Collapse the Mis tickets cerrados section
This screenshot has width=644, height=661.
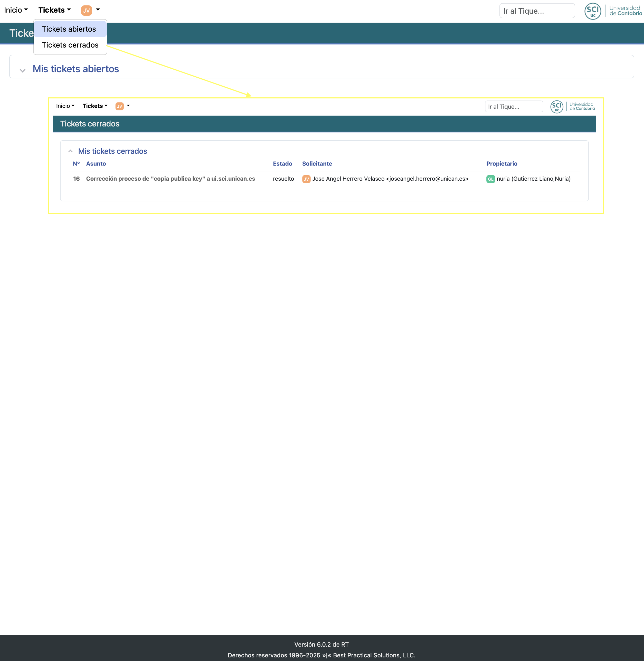point(71,151)
